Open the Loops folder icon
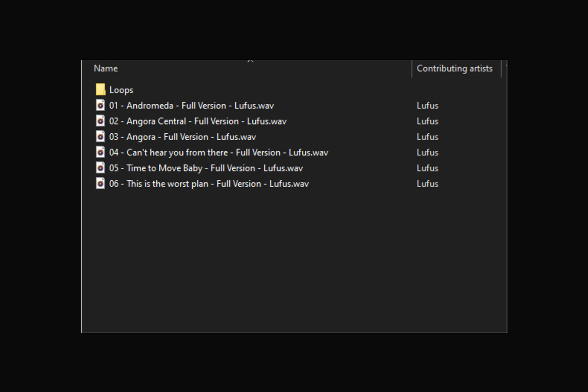The width and height of the screenshot is (588, 392). 100,89
